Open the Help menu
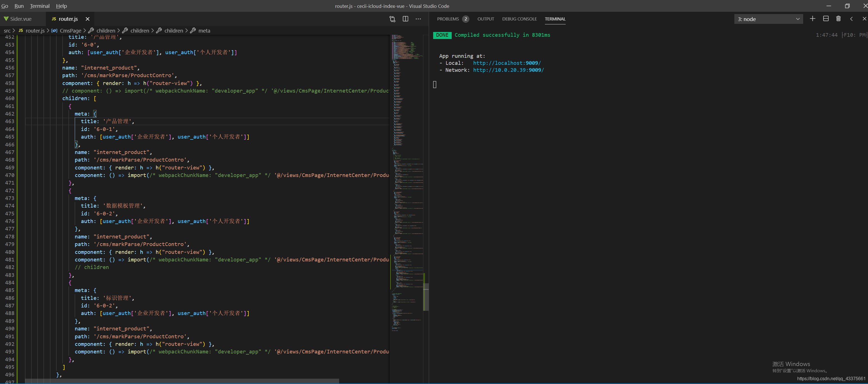The width and height of the screenshot is (868, 384). (61, 6)
